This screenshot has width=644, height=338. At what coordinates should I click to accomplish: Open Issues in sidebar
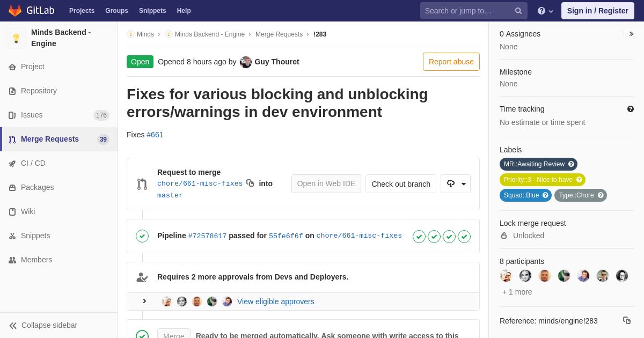pos(59,115)
